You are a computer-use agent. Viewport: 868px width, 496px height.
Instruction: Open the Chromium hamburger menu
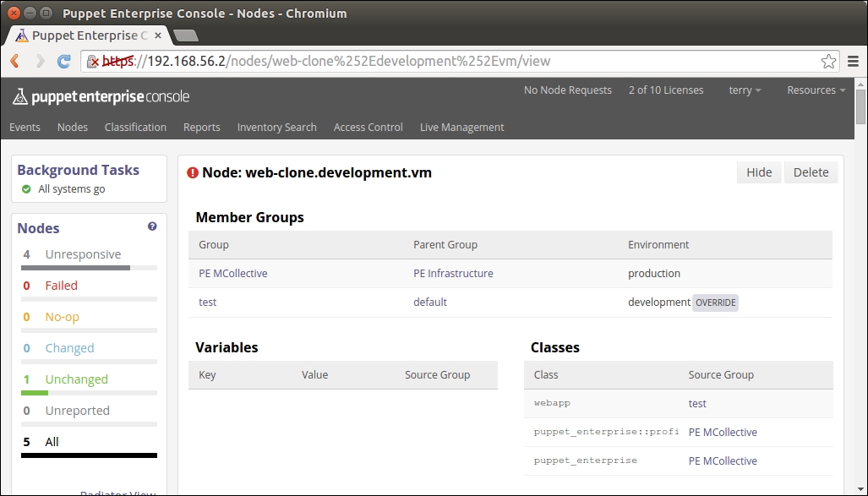tap(853, 62)
